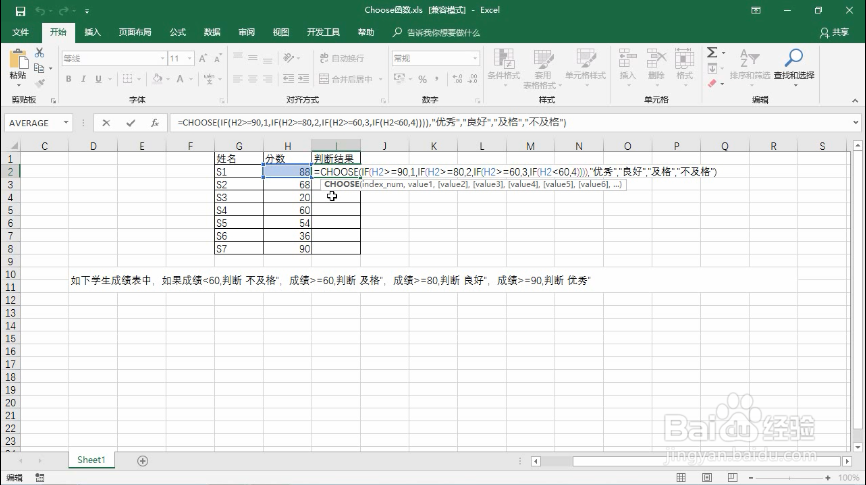Open the font size dropdown showing 11
Screen dimensions: 866x485
tap(189, 58)
